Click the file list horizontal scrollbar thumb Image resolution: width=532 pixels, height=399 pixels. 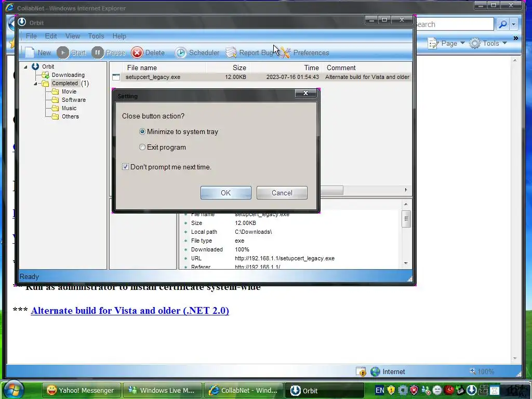[331, 190]
